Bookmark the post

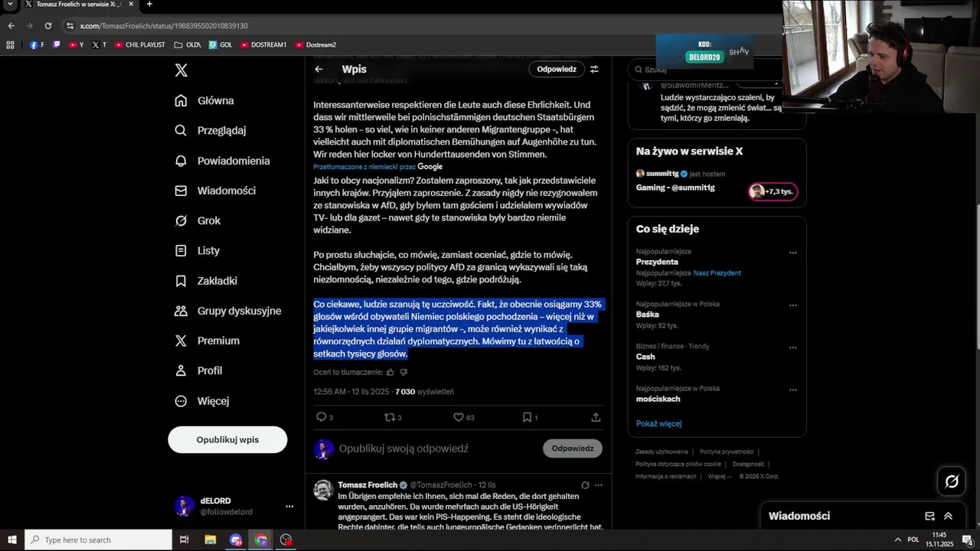(527, 417)
